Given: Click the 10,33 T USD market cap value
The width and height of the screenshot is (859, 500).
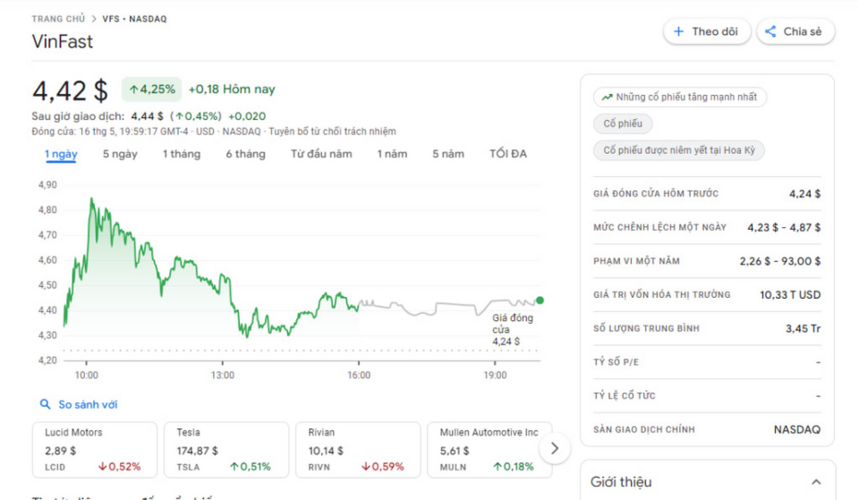Looking at the screenshot, I should click(x=790, y=295).
